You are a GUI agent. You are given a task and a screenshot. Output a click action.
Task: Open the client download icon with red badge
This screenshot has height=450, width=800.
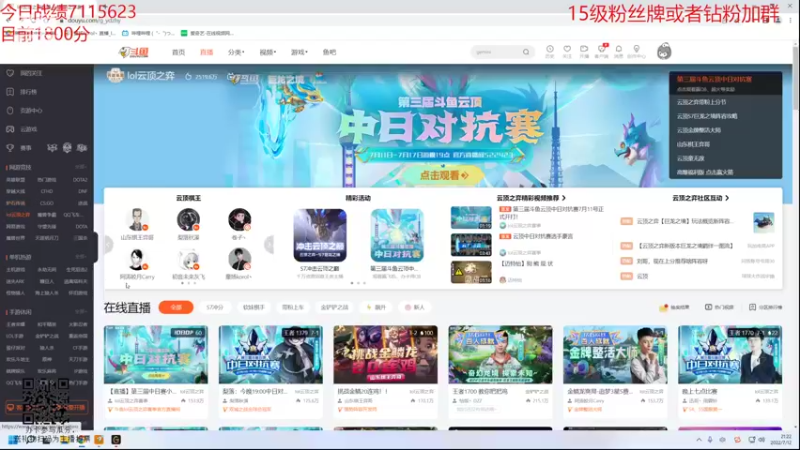coord(602,52)
